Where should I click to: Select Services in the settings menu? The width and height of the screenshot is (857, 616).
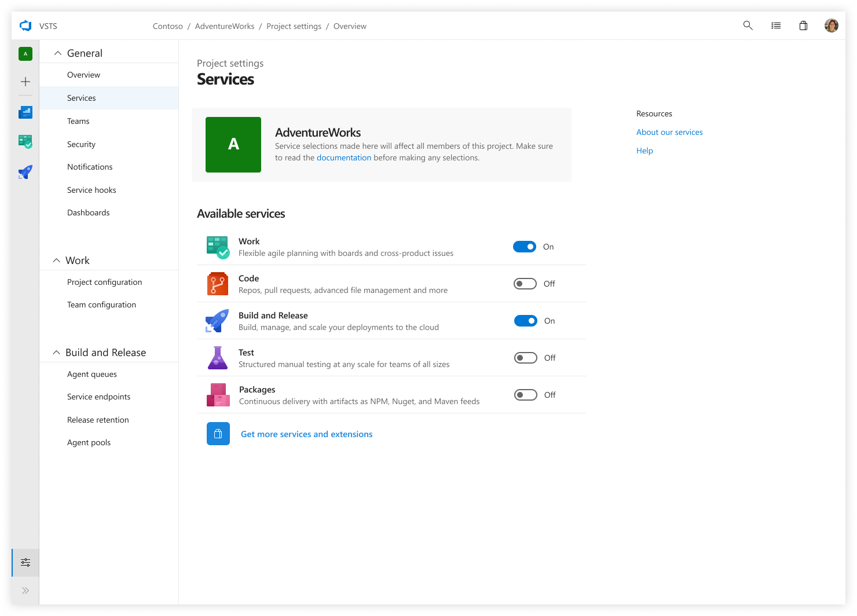109,98
